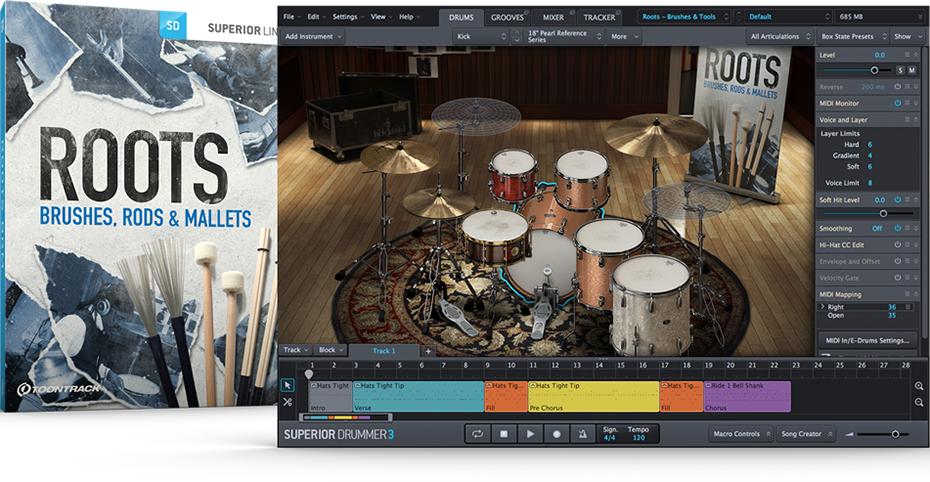Viewport: 930px width, 482px height.
Task: Start playback with the play button
Action: 530,434
